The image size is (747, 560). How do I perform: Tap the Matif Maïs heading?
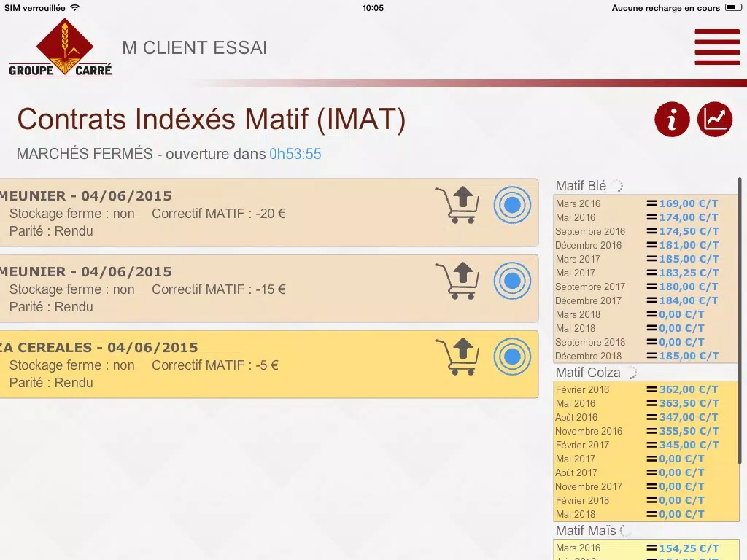coord(586,531)
